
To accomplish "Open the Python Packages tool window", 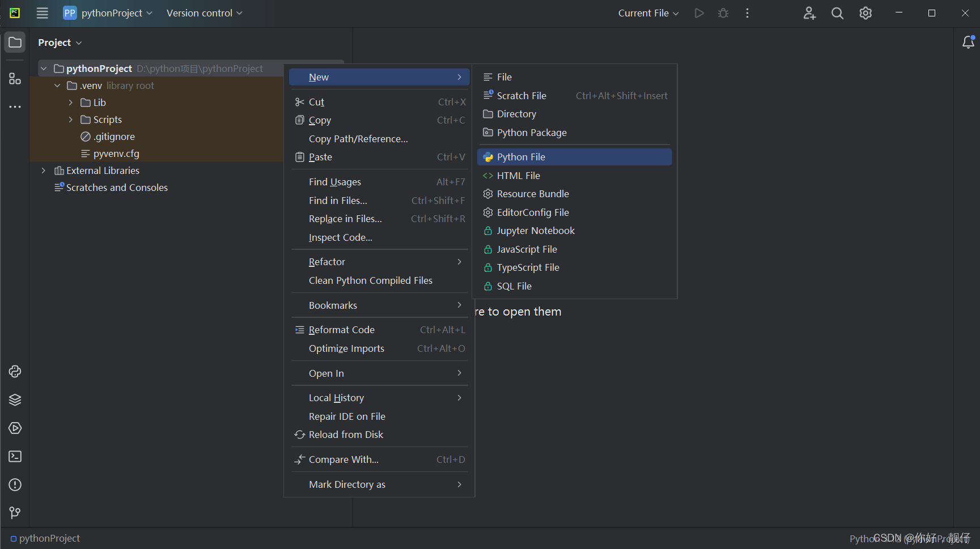I will (x=15, y=372).
